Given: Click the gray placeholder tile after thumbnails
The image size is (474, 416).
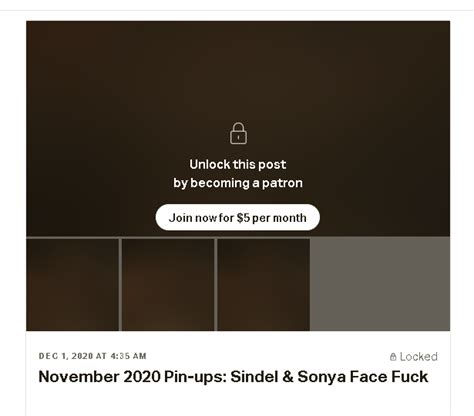Looking at the screenshot, I should point(380,284).
